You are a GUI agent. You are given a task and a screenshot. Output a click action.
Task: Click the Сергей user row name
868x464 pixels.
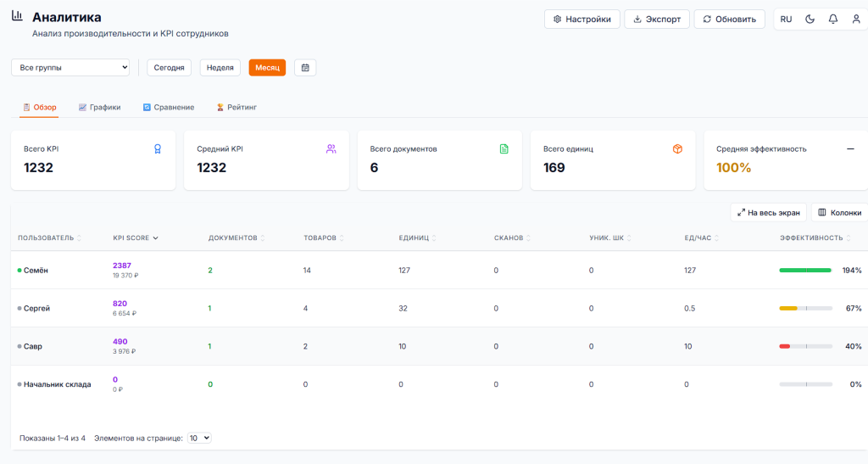coord(36,309)
